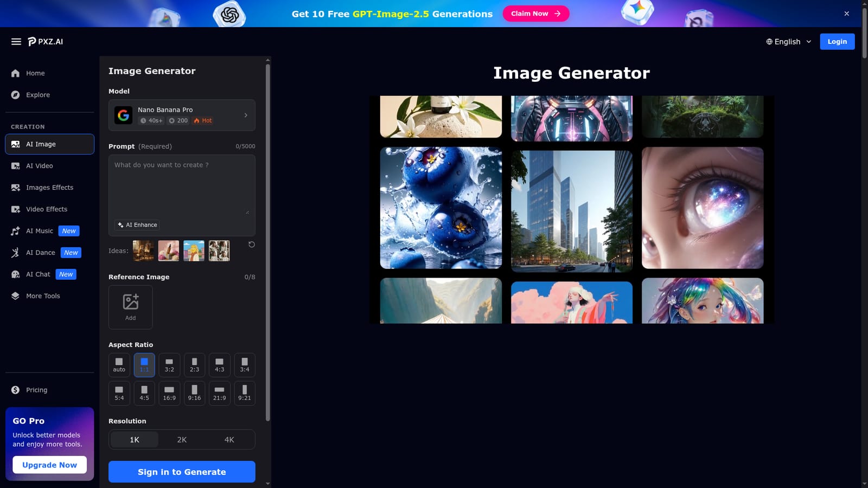The height and width of the screenshot is (488, 868).
Task: Click the AI Enhance button
Action: coord(137,225)
